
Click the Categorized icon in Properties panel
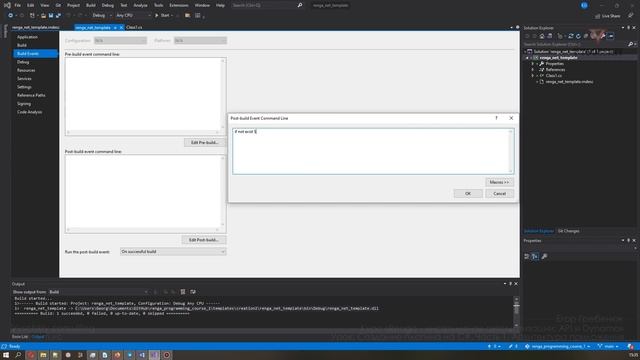click(x=527, y=256)
